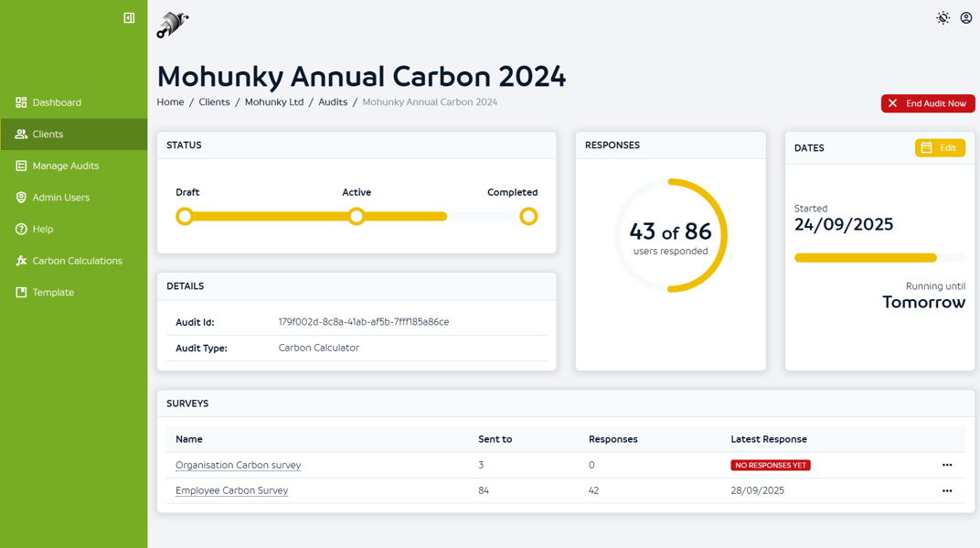Click Edit in the Dates card
This screenshot has height=548, width=980.
tap(940, 148)
